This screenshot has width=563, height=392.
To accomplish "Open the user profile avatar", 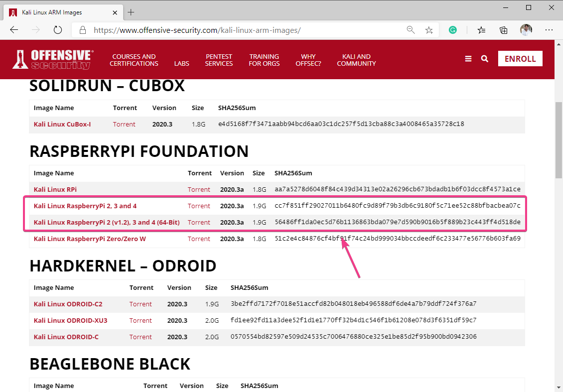I will [526, 30].
